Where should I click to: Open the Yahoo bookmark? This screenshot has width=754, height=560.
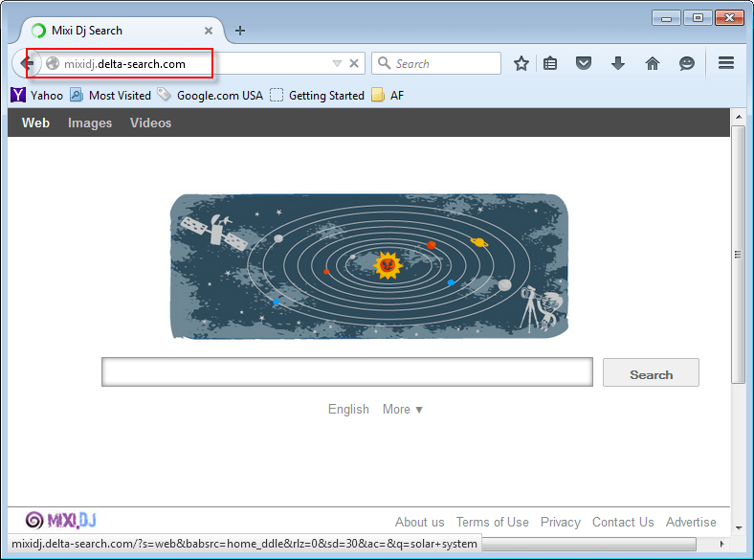(37, 96)
